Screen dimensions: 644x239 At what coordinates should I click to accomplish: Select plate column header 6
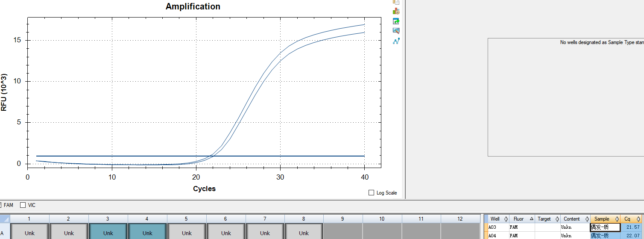[226, 219]
